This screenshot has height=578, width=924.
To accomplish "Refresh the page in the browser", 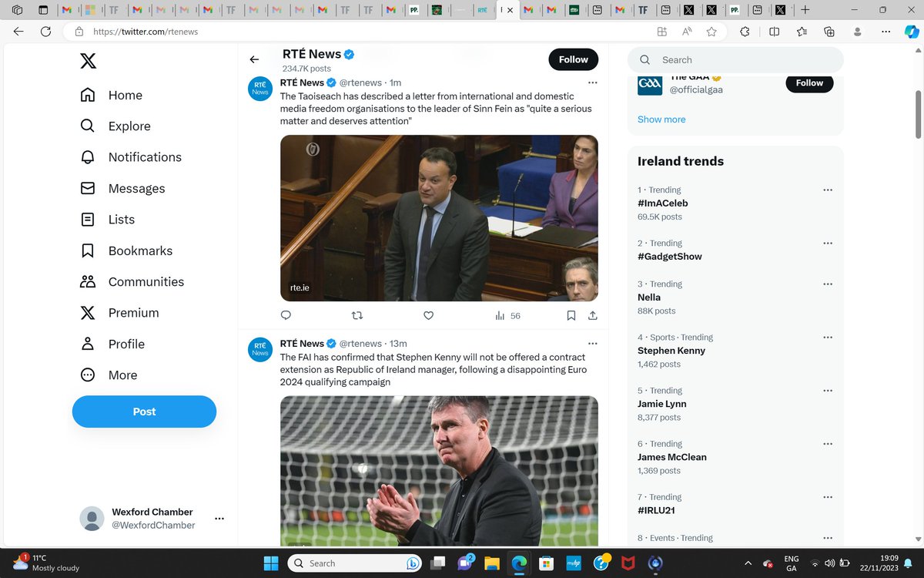I will 46,32.
